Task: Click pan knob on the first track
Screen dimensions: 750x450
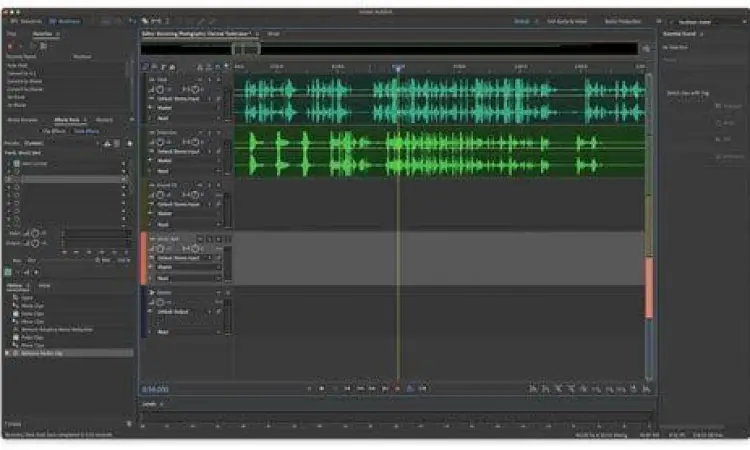Action: pos(195,89)
